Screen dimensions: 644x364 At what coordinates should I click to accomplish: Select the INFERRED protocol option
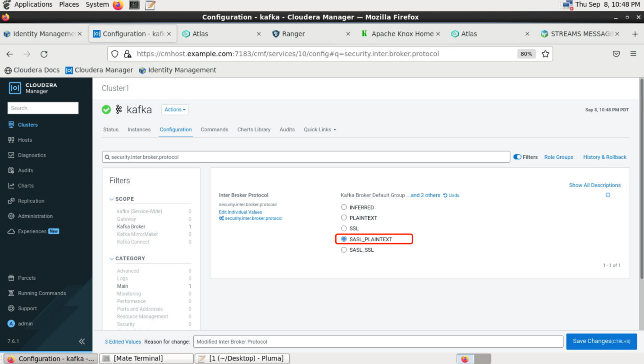coord(344,207)
